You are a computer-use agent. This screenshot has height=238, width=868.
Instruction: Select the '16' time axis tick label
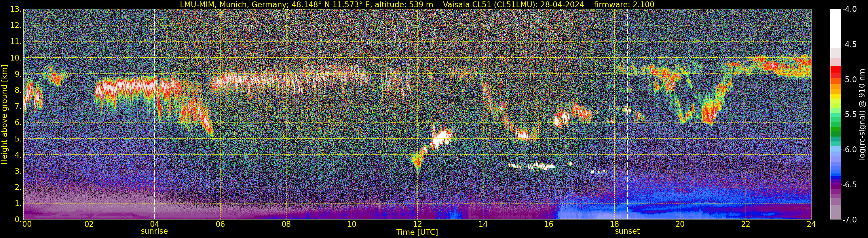pyautogui.click(x=548, y=224)
